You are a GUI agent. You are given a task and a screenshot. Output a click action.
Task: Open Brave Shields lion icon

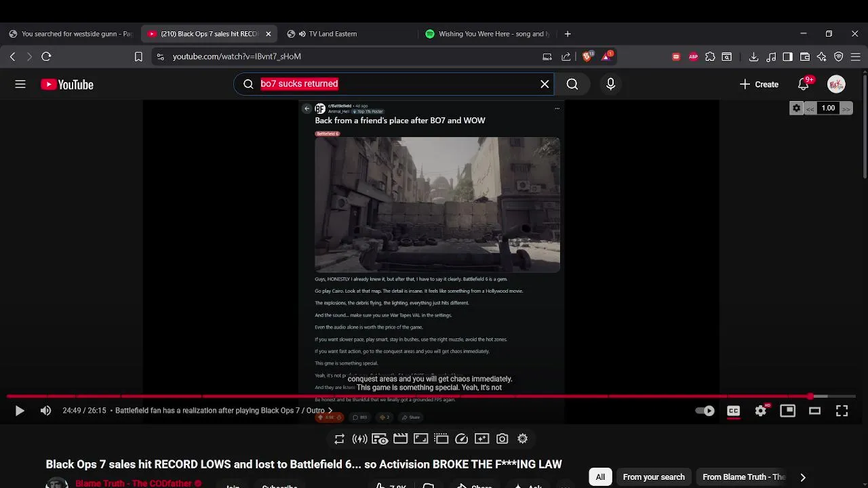[587, 57]
